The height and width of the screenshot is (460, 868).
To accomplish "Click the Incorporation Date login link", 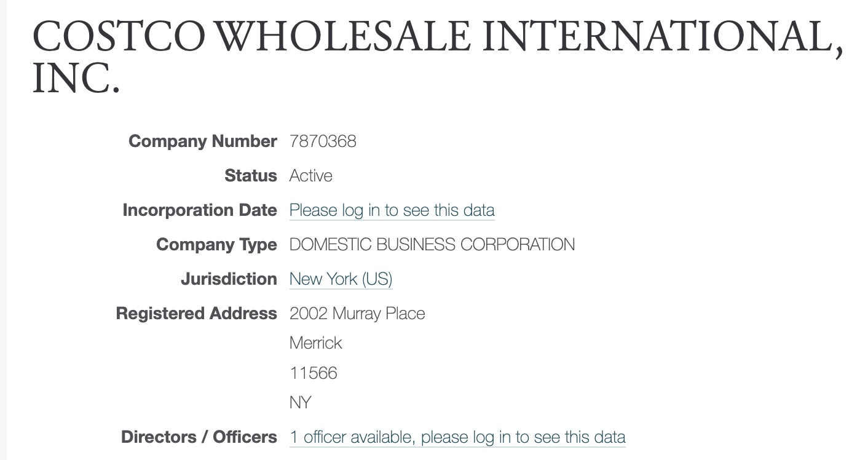I will click(x=392, y=210).
